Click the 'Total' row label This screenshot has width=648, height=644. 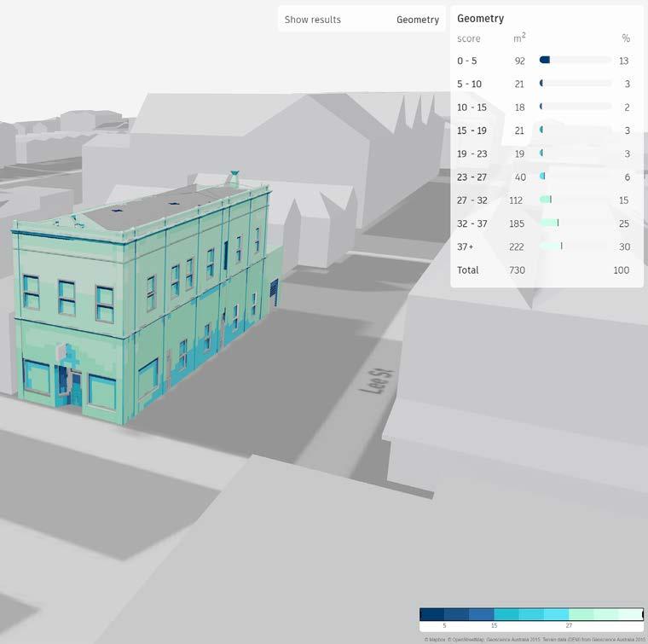(x=467, y=270)
